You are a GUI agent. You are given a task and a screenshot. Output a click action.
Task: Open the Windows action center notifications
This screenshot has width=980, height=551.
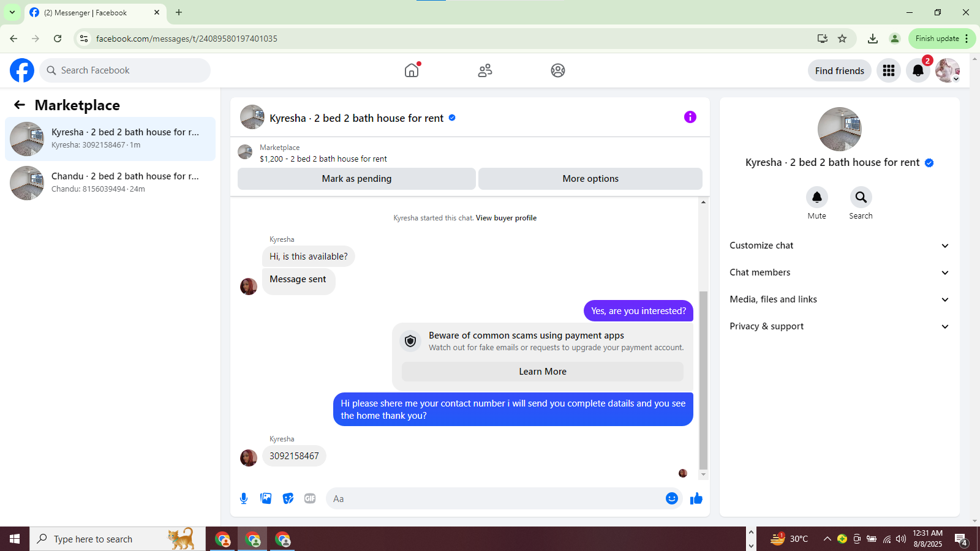pos(961,539)
